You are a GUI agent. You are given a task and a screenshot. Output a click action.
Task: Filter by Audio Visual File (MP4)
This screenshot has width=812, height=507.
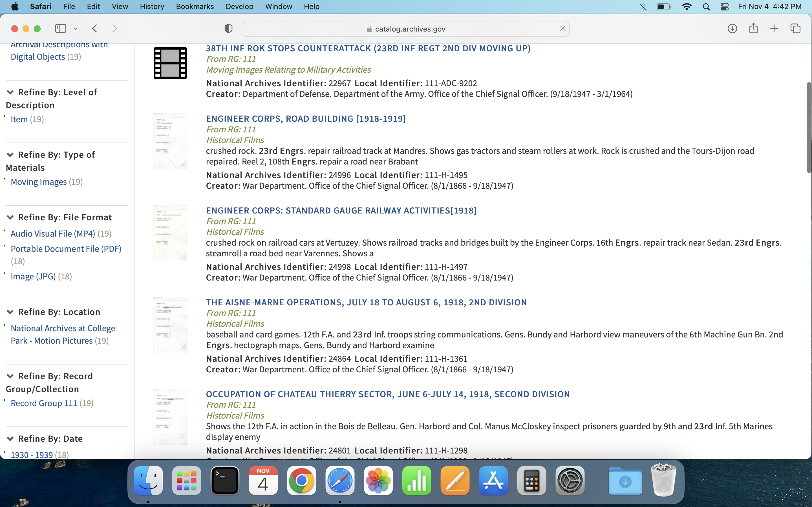(53, 234)
